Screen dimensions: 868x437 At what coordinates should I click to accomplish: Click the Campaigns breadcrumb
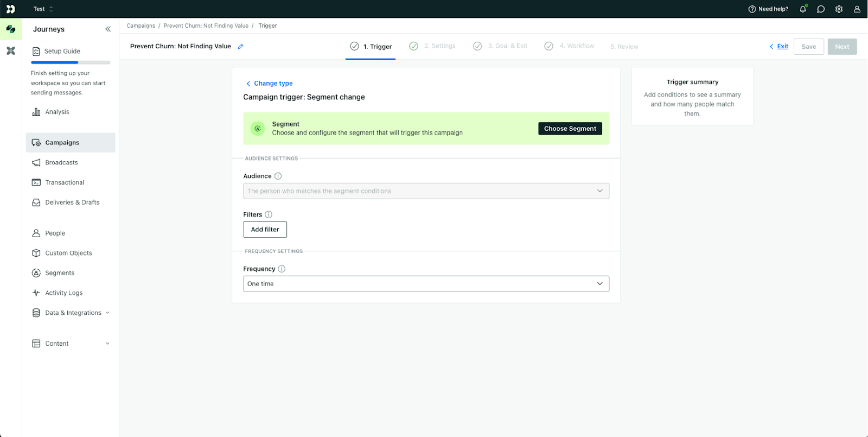(141, 26)
